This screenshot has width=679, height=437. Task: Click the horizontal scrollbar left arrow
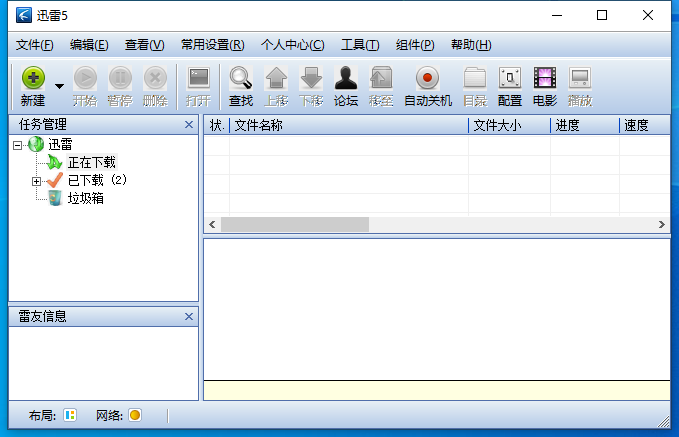click(x=212, y=224)
